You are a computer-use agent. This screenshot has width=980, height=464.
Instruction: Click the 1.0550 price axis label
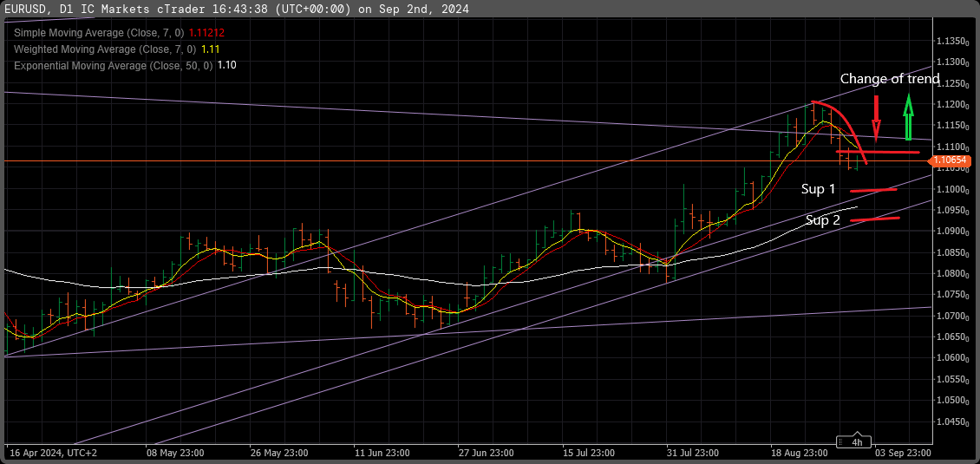coord(951,380)
